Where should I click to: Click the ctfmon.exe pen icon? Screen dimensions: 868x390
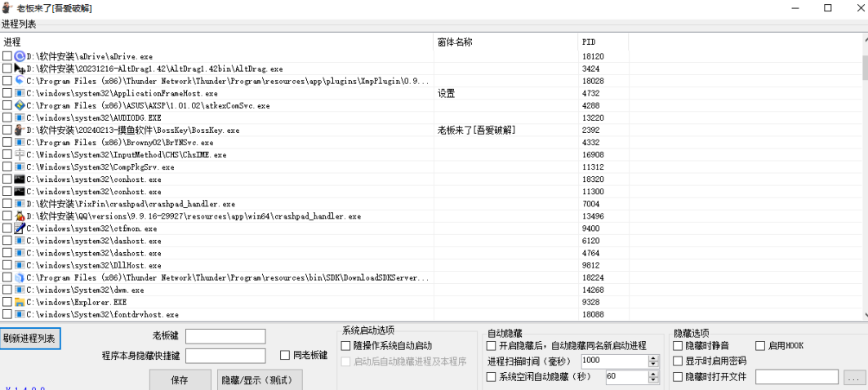pyautogui.click(x=20, y=228)
